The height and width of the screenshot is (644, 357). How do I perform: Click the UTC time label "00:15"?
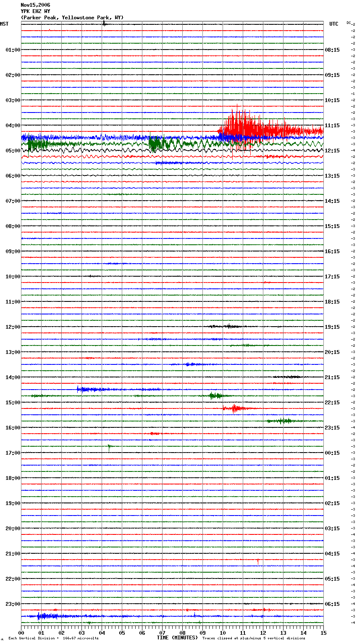pyautogui.click(x=332, y=453)
